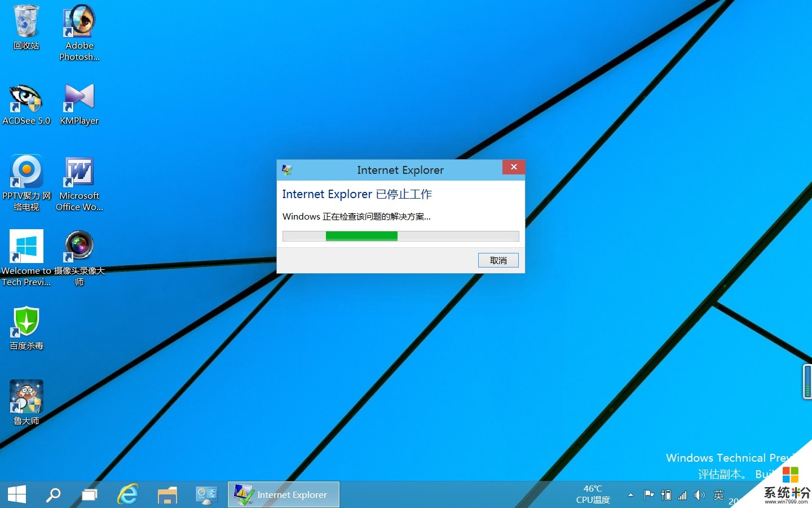Viewport: 812px width, 508px height.
Task: Open the Recycle Bin desktop icon
Action: pyautogui.click(x=26, y=27)
